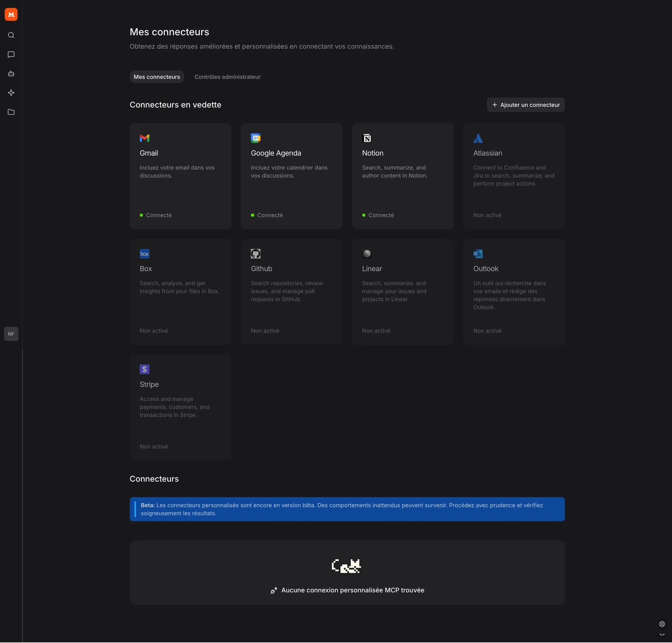Click the Mistral logo in sidebar

pos(11,14)
